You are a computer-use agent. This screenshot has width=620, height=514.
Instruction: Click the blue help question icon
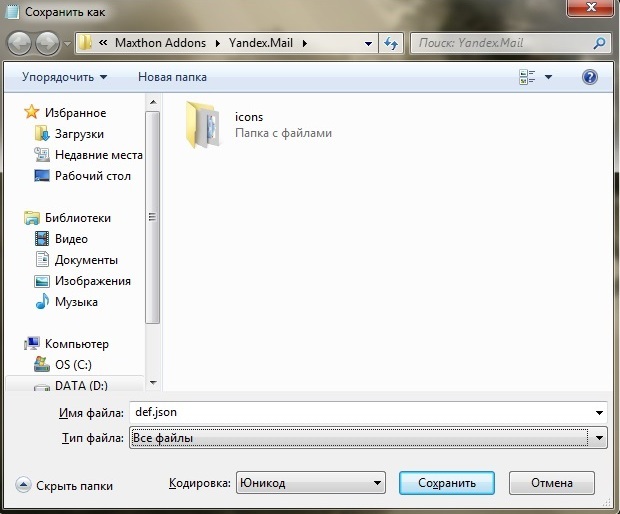pyautogui.click(x=590, y=77)
